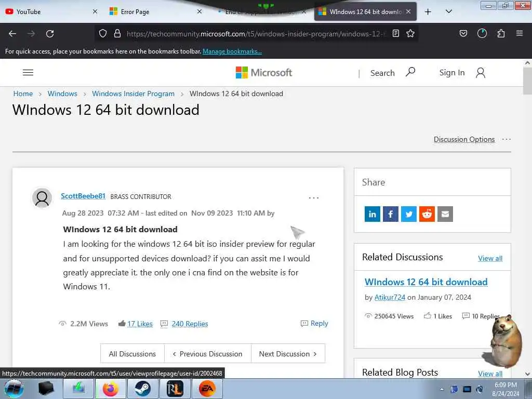532x399 pixels.
Task: Open the Discussion Options ellipsis menu
Action: pyautogui.click(x=506, y=139)
